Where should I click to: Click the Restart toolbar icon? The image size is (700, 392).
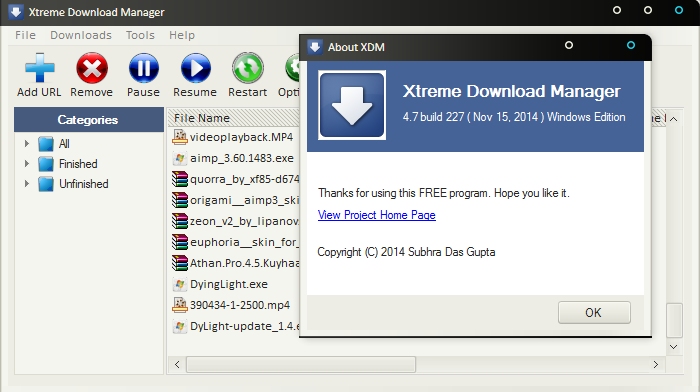pos(247,68)
